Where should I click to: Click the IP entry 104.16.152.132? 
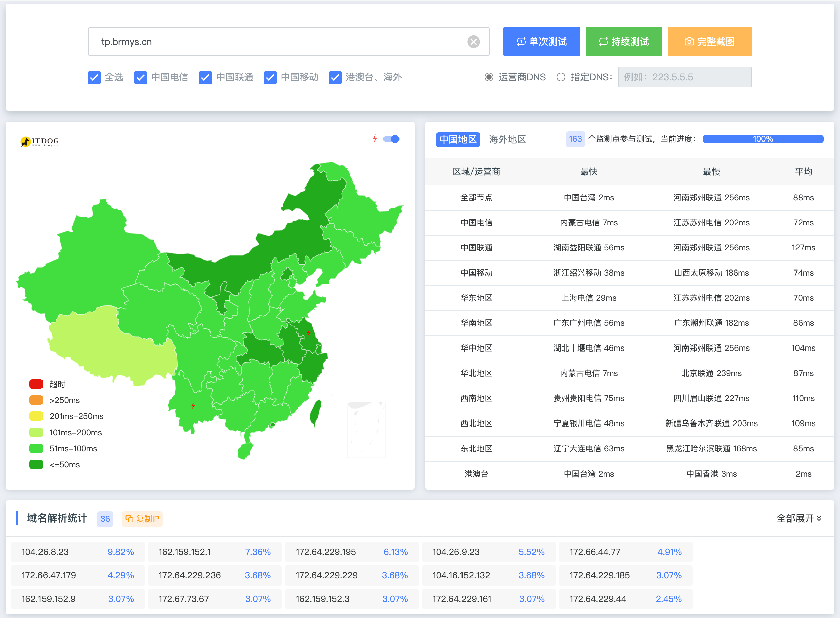(489, 575)
